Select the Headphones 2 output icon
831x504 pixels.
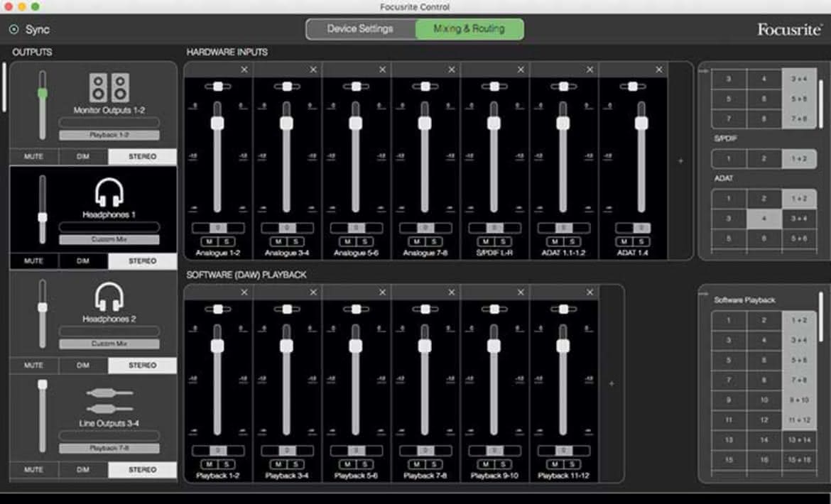click(109, 297)
